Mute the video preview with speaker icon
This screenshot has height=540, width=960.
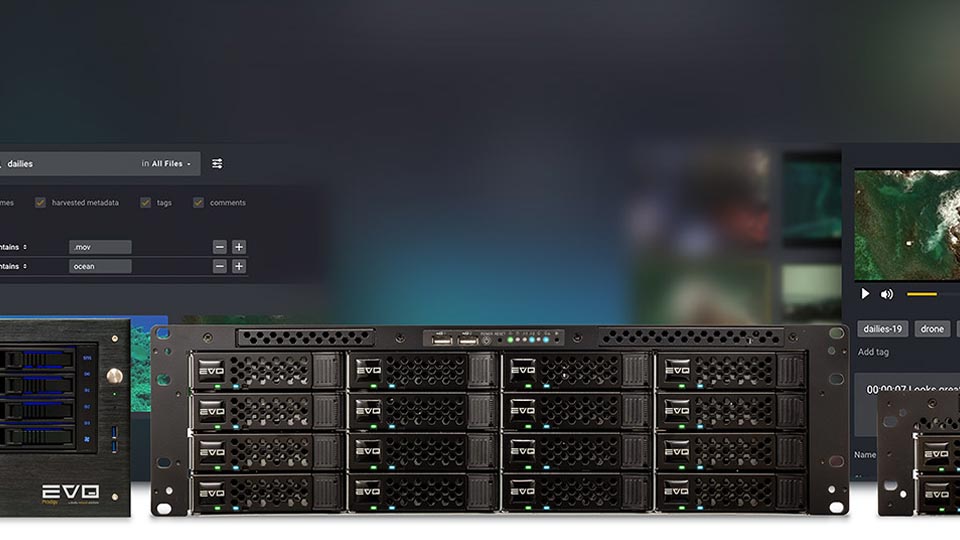click(x=887, y=294)
